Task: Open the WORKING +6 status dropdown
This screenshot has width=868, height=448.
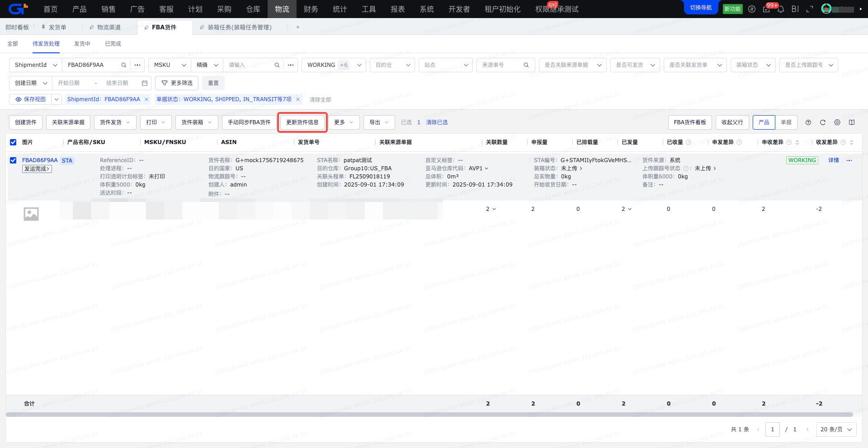Action: [334, 65]
